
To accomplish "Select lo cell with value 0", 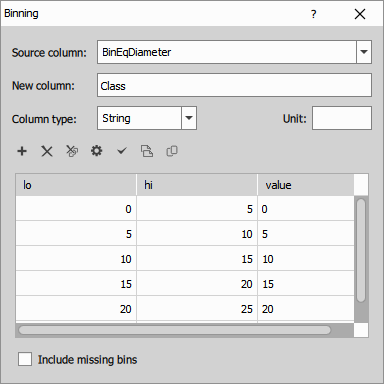I will [76, 209].
